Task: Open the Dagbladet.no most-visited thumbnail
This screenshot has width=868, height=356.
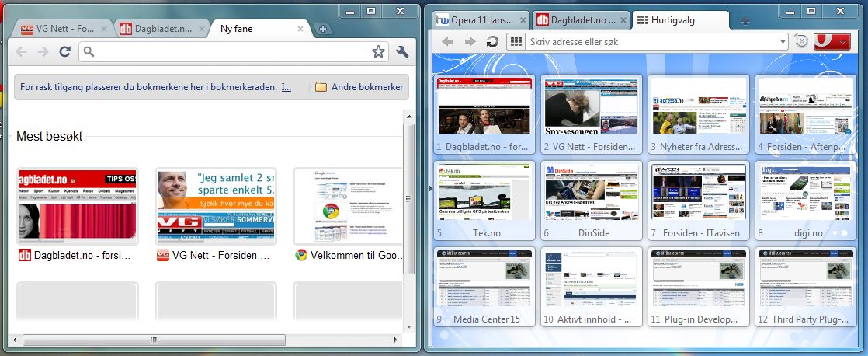Action: click(78, 206)
